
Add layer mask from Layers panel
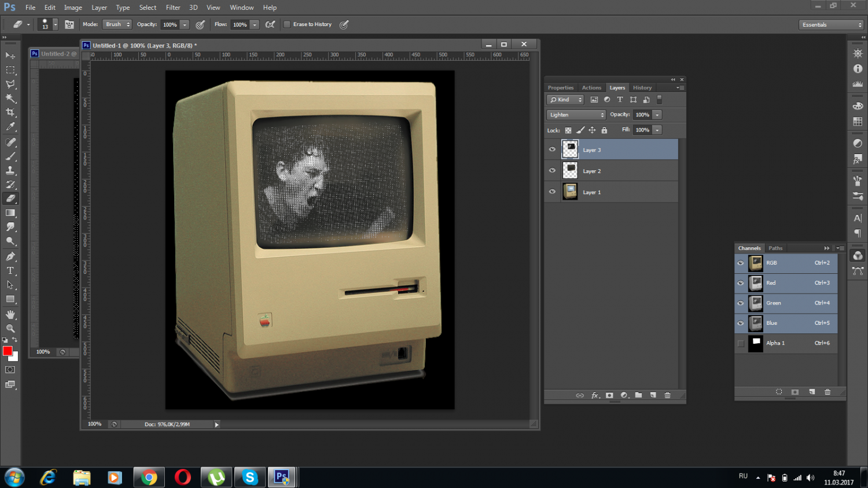tap(609, 395)
